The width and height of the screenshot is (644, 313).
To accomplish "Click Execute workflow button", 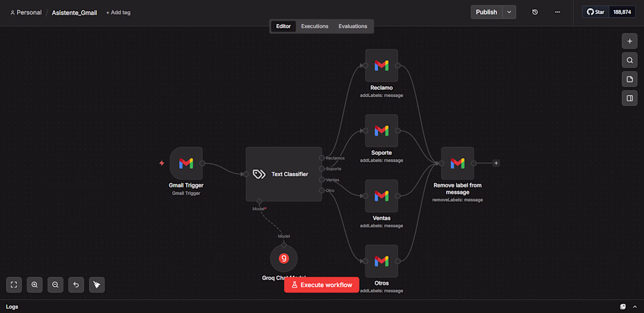I will pos(321,285).
